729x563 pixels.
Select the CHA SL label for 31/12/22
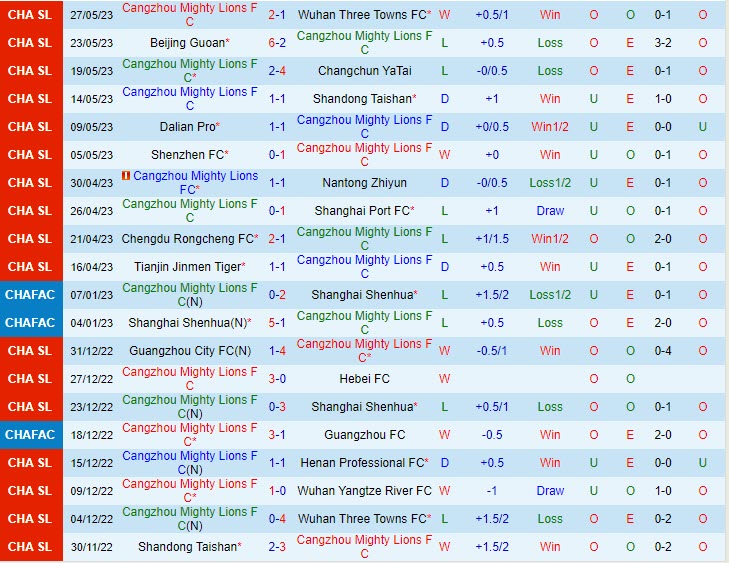(30, 351)
